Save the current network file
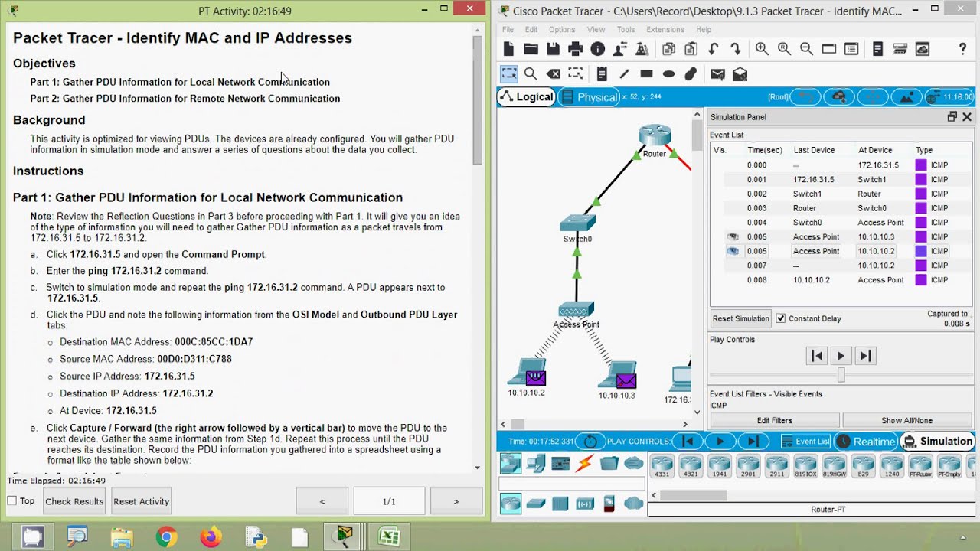Viewport: 980px width, 551px height. [553, 49]
